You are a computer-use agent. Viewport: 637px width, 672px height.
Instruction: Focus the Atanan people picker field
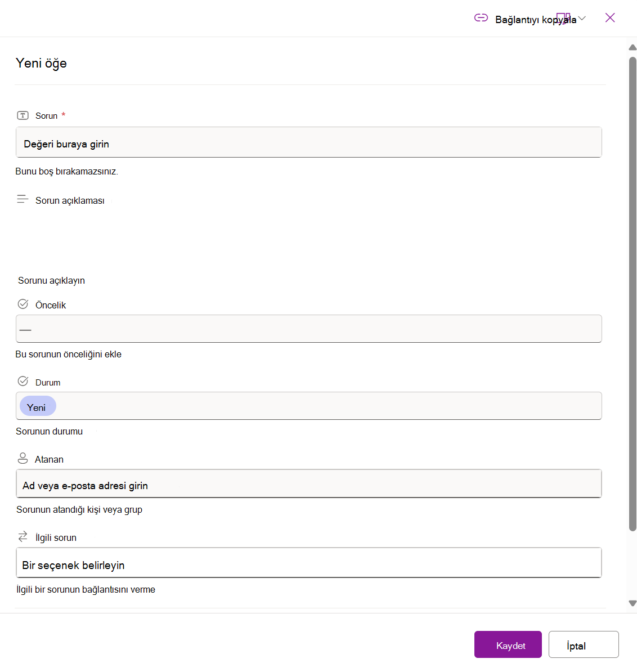point(308,483)
